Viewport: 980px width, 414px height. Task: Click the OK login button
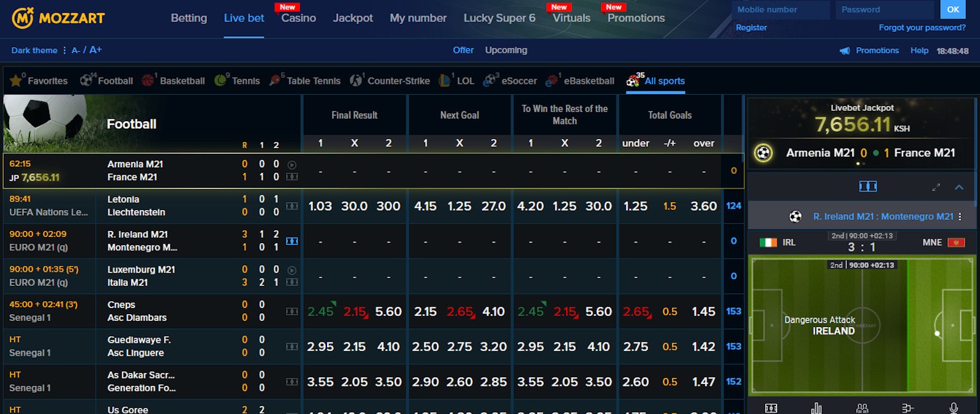[x=953, y=10]
